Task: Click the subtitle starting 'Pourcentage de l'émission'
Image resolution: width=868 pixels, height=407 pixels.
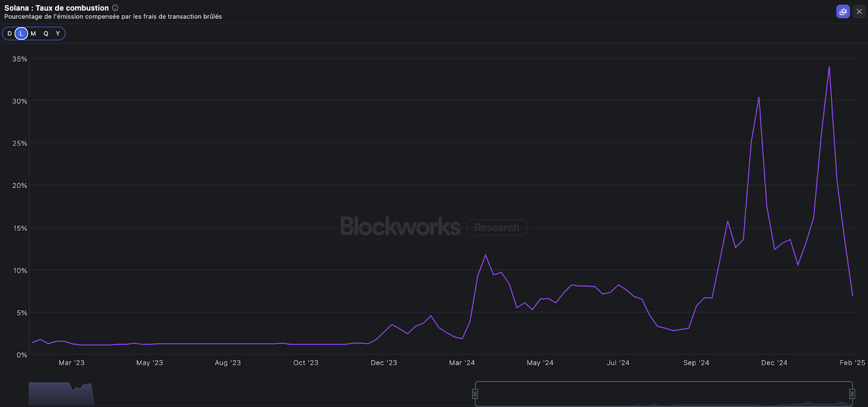Action: point(113,17)
